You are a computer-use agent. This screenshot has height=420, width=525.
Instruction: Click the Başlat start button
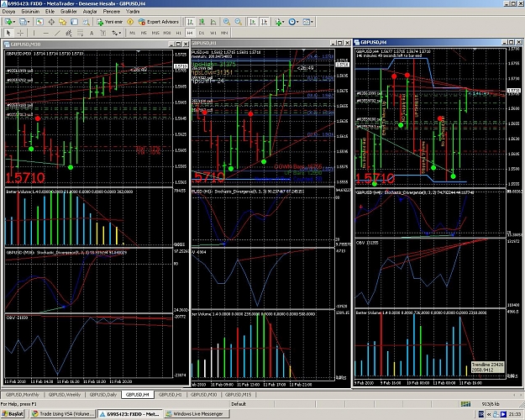(x=13, y=414)
